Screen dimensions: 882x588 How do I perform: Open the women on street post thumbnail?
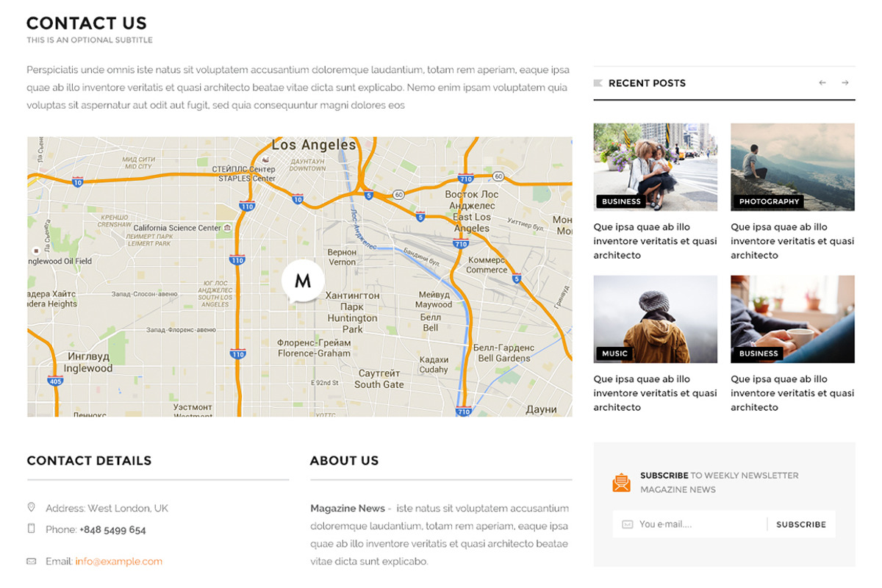pos(655,167)
